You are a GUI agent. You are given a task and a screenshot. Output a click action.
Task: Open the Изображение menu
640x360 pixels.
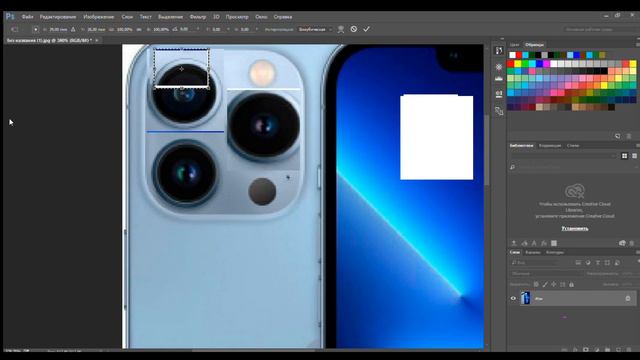click(98, 17)
